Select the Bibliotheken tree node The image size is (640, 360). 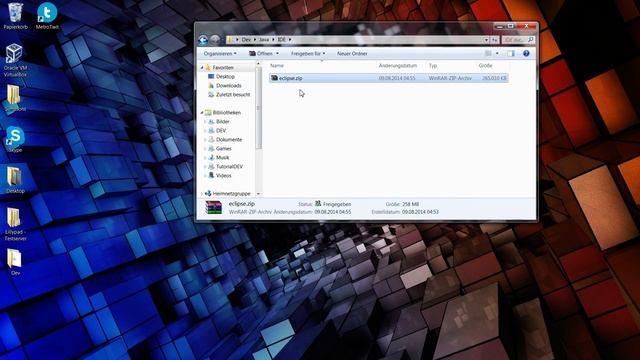tap(227, 112)
